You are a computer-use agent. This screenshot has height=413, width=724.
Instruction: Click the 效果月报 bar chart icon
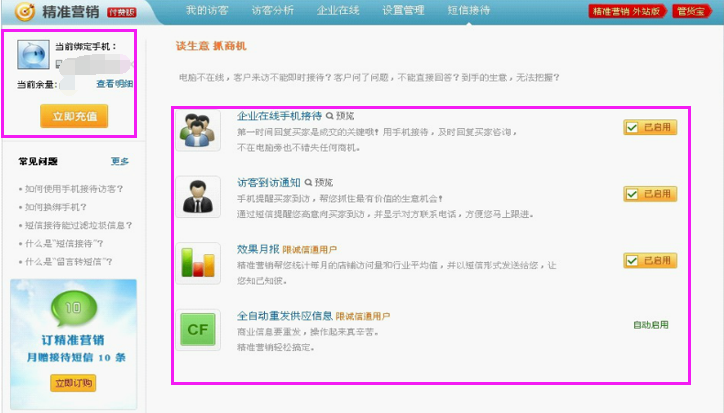point(198,263)
